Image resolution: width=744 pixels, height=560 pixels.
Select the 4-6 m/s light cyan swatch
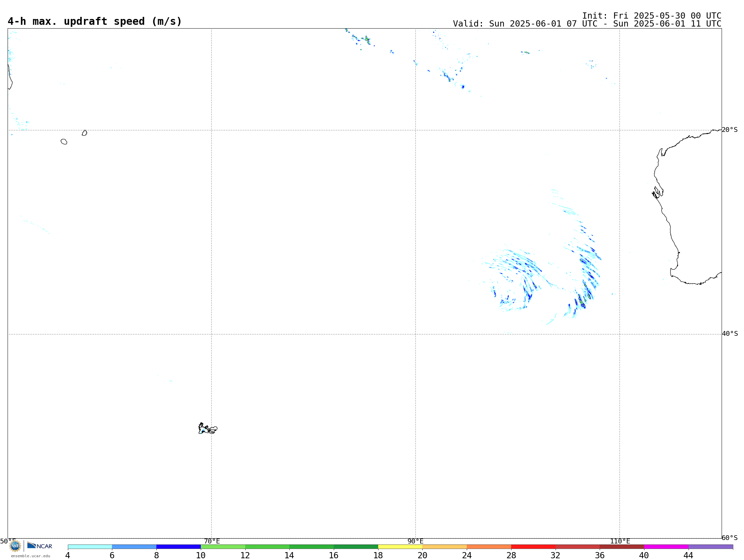click(x=90, y=547)
